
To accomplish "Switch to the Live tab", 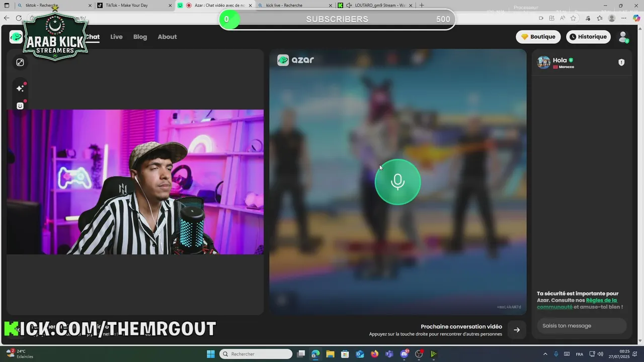I will (x=116, y=37).
